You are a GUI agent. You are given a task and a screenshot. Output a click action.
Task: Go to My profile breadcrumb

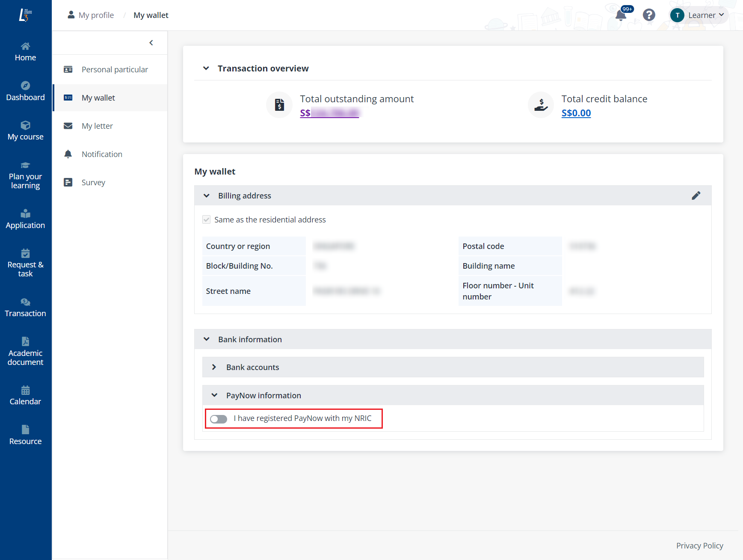[x=96, y=15]
